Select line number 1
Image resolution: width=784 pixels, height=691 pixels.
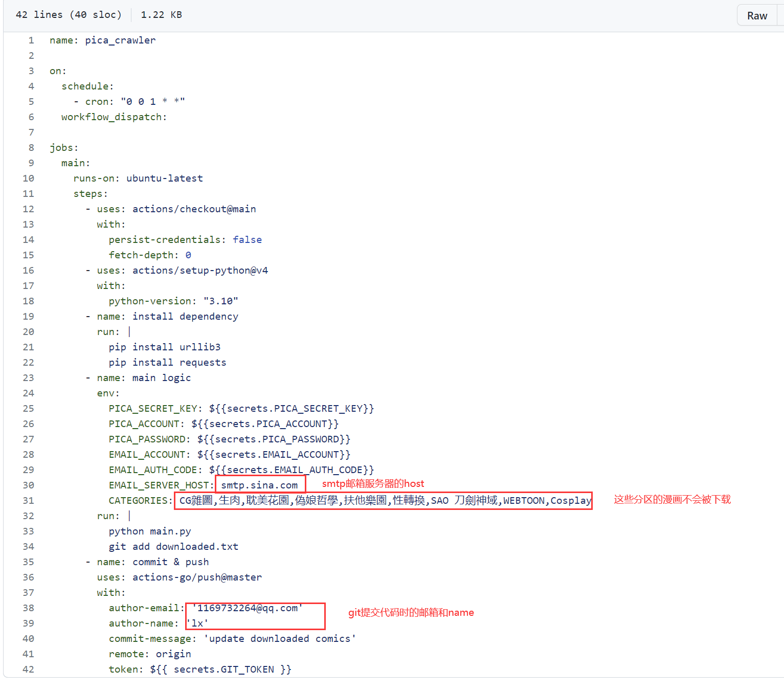pyautogui.click(x=31, y=40)
